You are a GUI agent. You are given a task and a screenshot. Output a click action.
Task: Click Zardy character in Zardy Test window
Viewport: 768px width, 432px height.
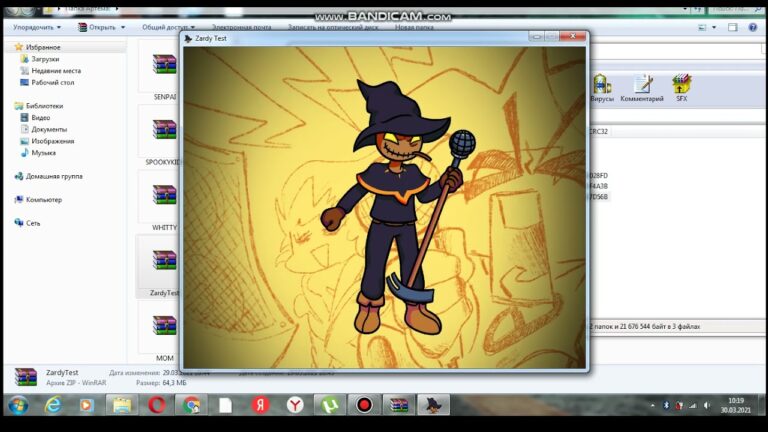click(397, 208)
